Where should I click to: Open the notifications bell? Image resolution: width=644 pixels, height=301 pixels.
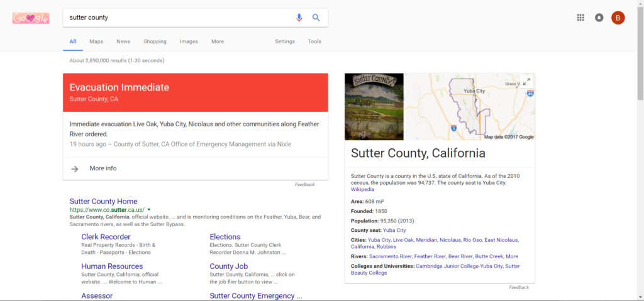[599, 18]
